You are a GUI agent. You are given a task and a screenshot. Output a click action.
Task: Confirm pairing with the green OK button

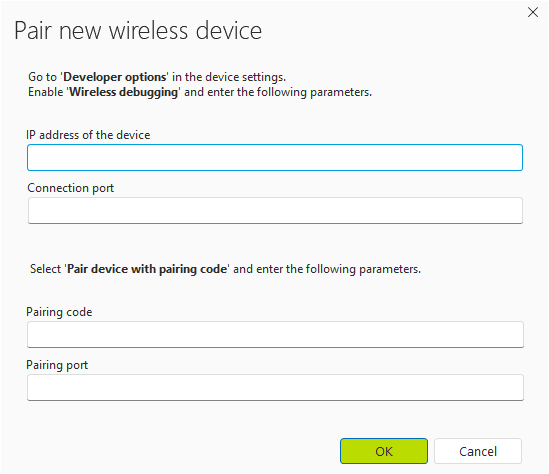[384, 451]
